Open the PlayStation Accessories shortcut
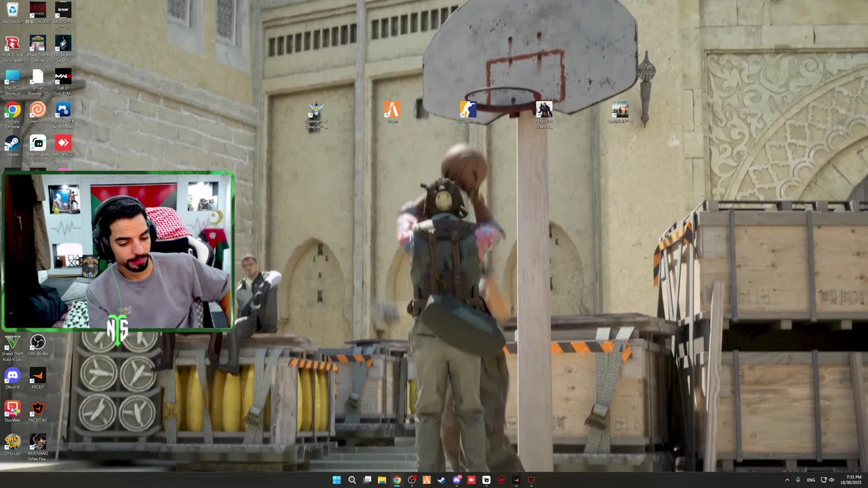Viewport: 868px width, 488px height. tap(62, 115)
